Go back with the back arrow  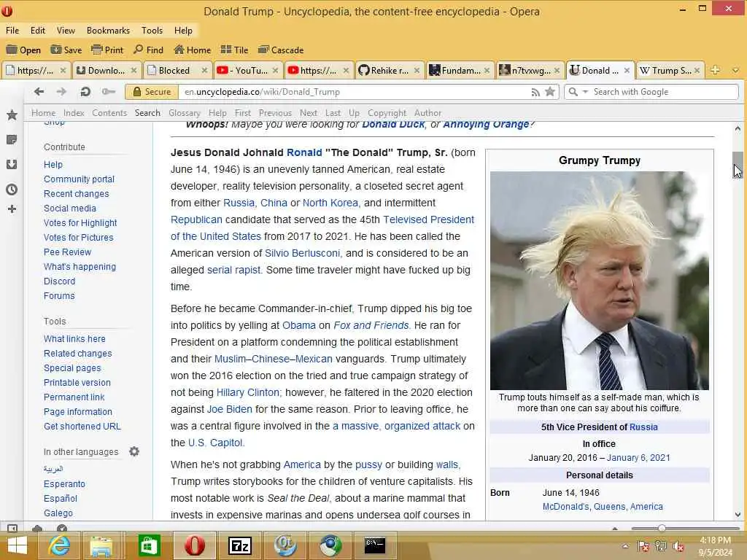(39, 91)
